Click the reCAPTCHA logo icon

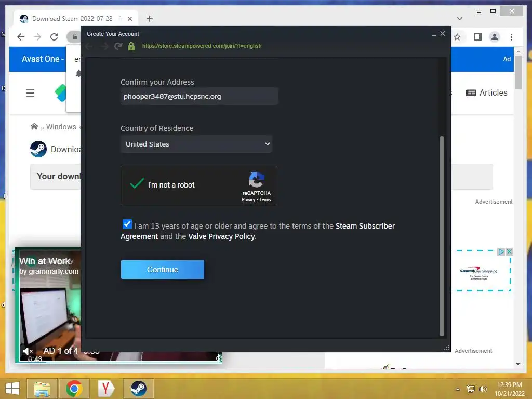click(x=256, y=180)
